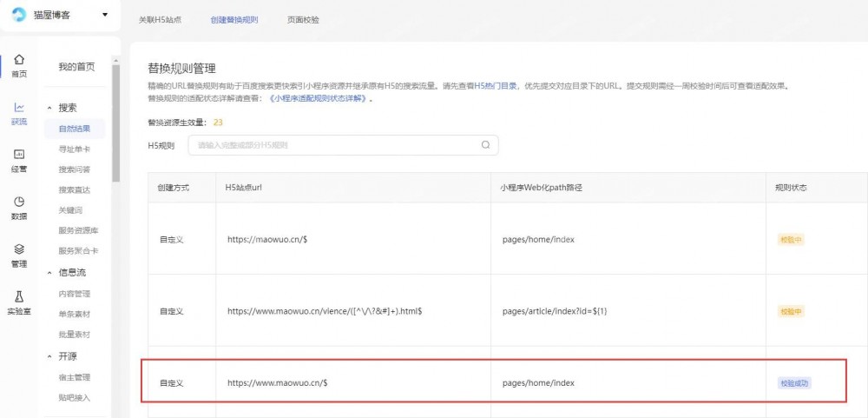Select 服务聚合卡 in the side menu
The height and width of the screenshot is (418, 868).
coord(79,250)
